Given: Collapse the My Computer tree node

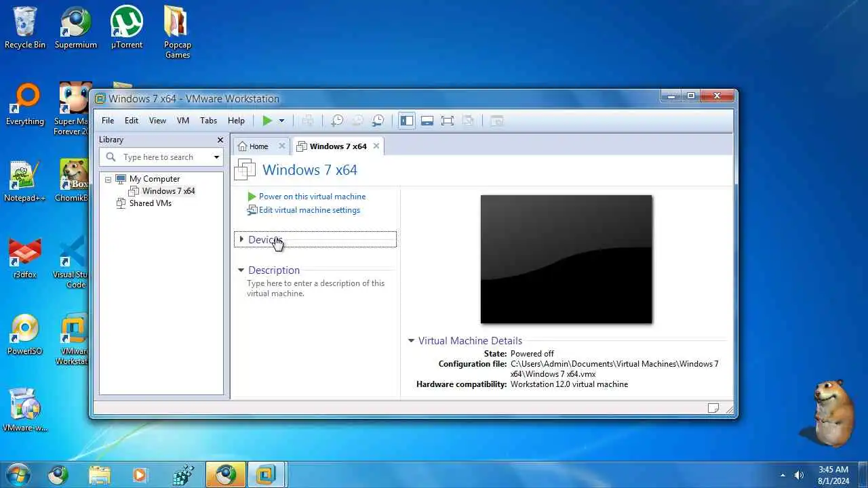Looking at the screenshot, I should pos(108,179).
